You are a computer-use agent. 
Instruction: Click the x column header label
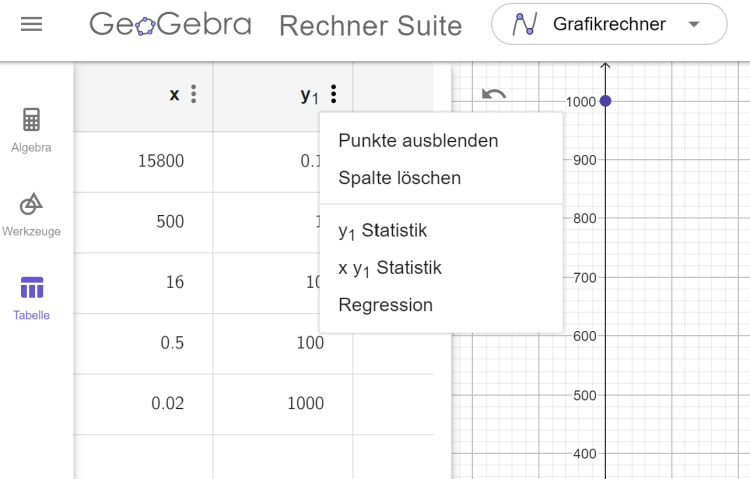click(x=174, y=94)
